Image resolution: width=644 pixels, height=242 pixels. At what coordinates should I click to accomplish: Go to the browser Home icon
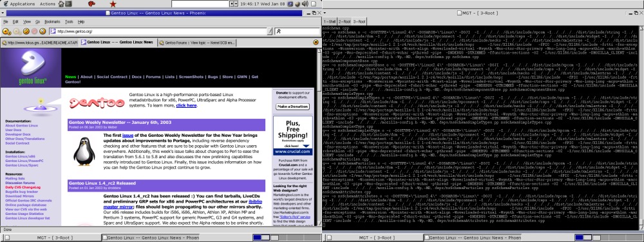tap(43, 31)
